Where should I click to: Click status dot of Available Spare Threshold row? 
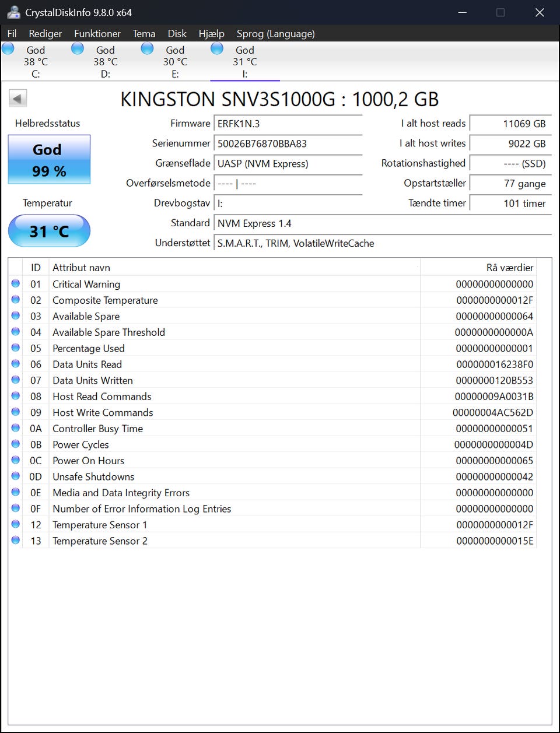16,332
